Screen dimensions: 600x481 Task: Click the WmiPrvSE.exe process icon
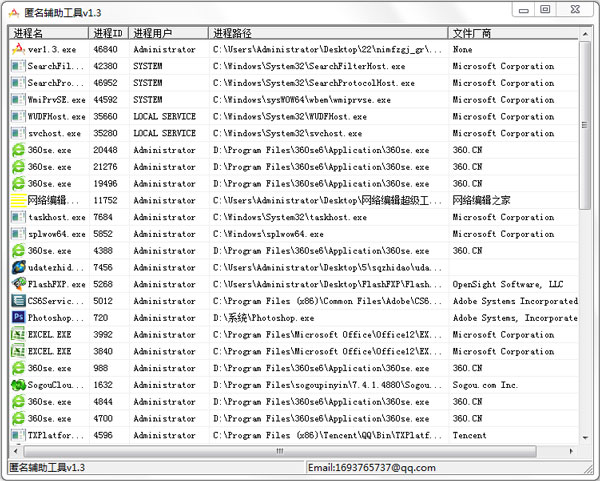tap(18, 99)
